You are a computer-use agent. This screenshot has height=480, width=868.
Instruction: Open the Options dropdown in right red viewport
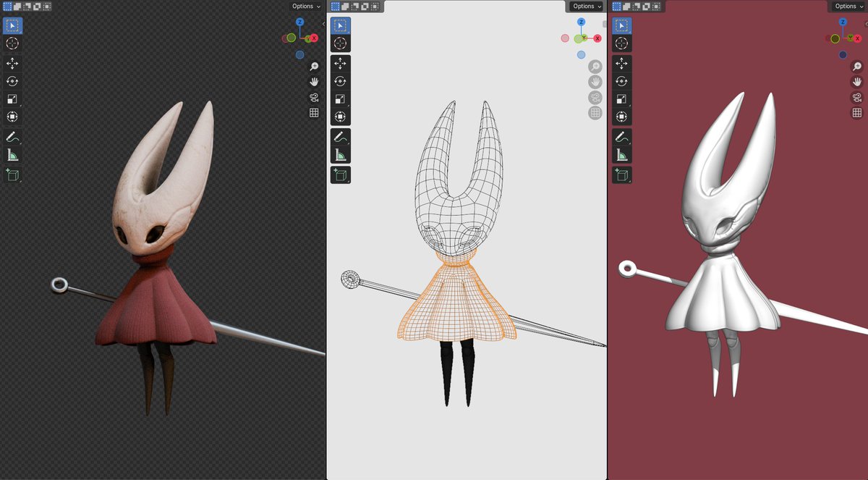click(x=848, y=7)
